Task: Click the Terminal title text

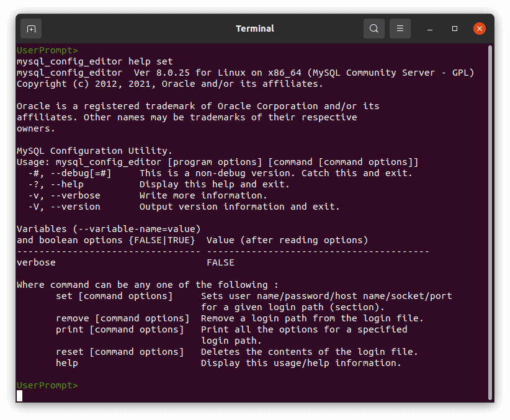Action: coord(255,29)
